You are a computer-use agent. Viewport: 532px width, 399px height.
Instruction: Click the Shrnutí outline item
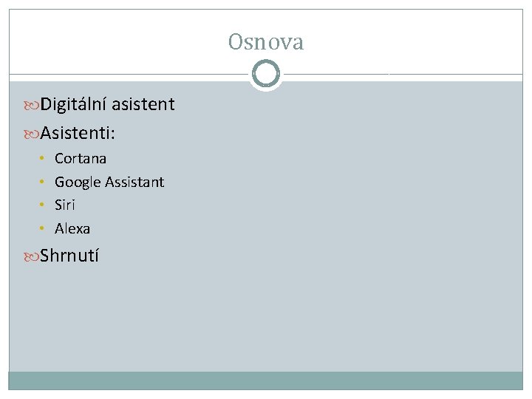point(69,256)
